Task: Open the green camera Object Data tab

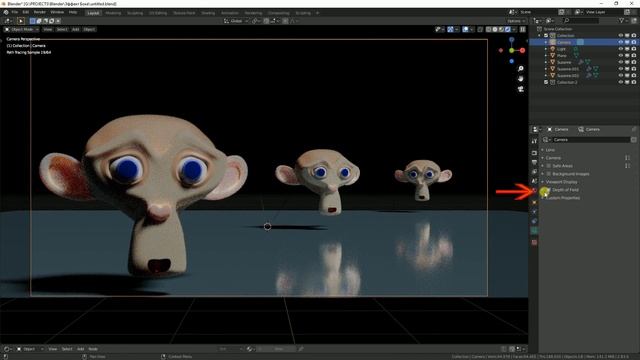Action: tap(534, 231)
